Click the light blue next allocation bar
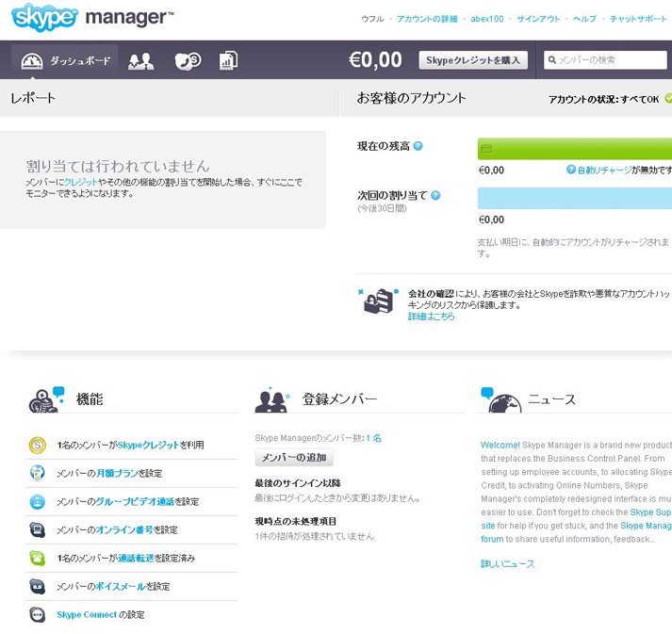 (x=575, y=198)
